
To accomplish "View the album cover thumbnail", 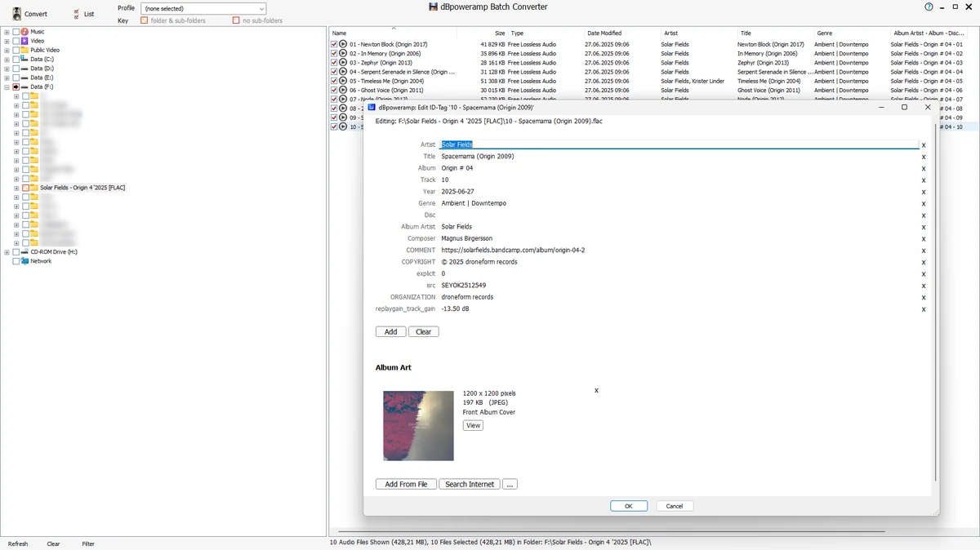I will [418, 426].
